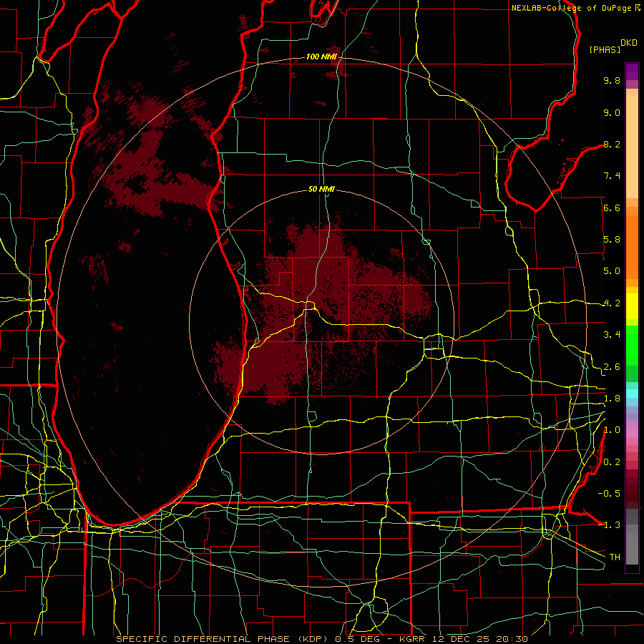Click the 3.4 value on the color scale

[x=612, y=335]
